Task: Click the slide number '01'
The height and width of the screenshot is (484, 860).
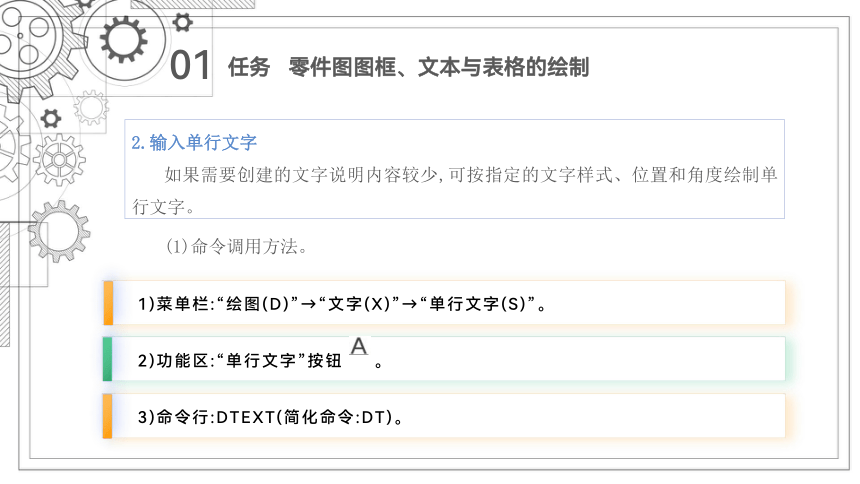Action: 190,66
